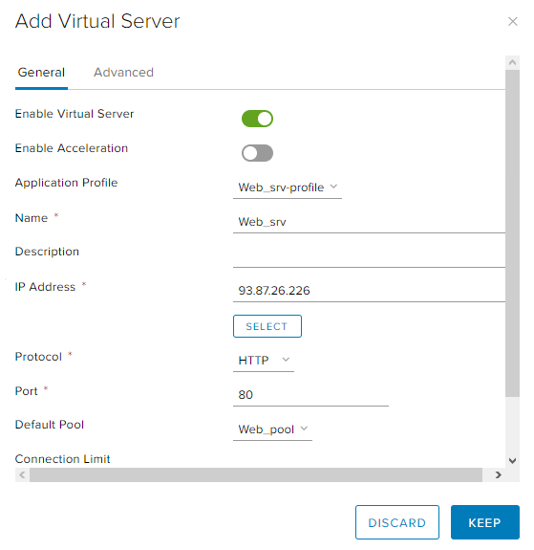
Task: Click the Connection Limit label
Action: coord(62,459)
